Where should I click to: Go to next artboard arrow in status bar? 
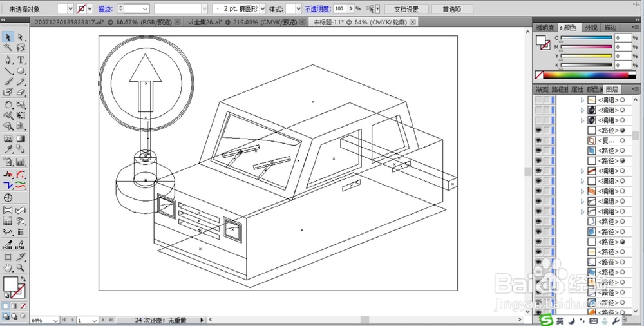(x=103, y=320)
